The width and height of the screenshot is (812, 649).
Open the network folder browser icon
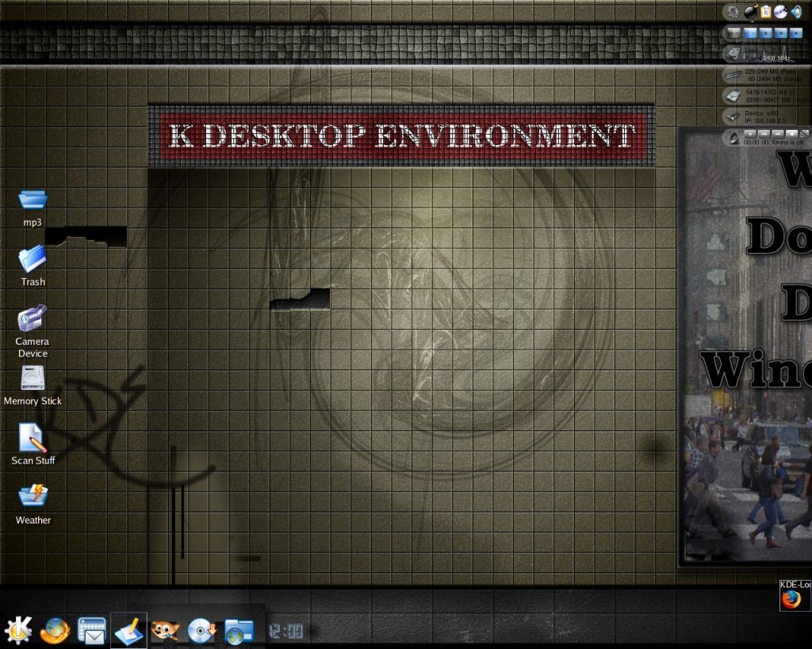239,632
